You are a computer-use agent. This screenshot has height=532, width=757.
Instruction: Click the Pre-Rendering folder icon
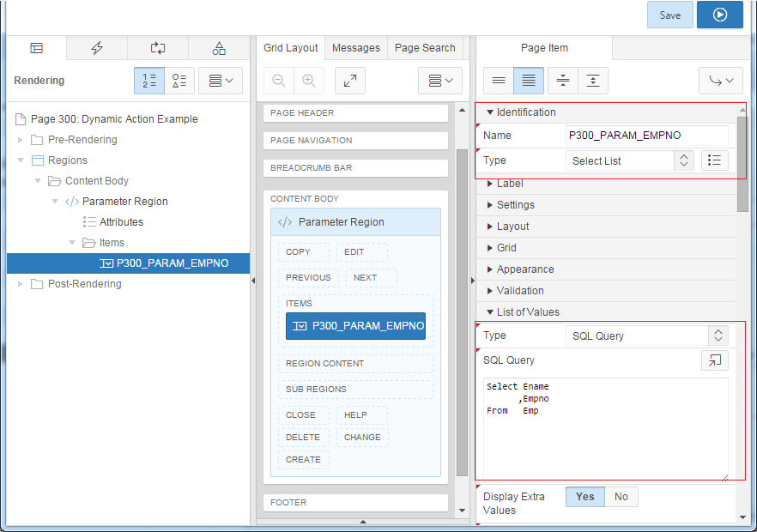point(37,140)
